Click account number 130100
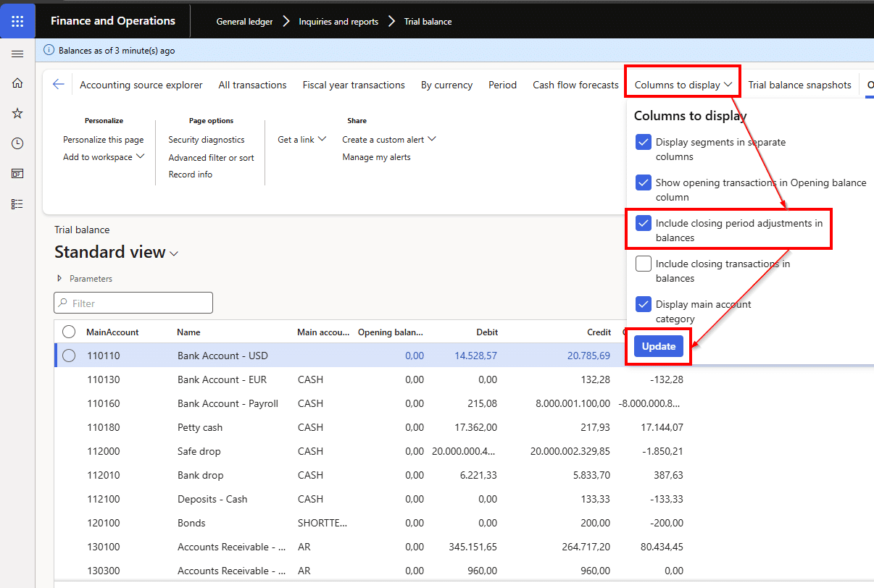Viewport: 874px width, 588px height. 104,547
